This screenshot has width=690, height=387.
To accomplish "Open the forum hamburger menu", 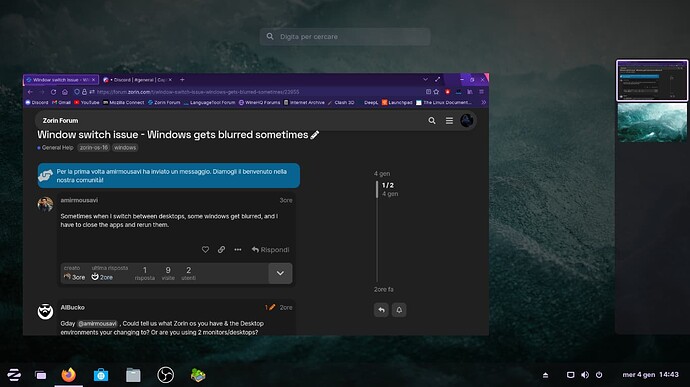I will [x=449, y=121].
